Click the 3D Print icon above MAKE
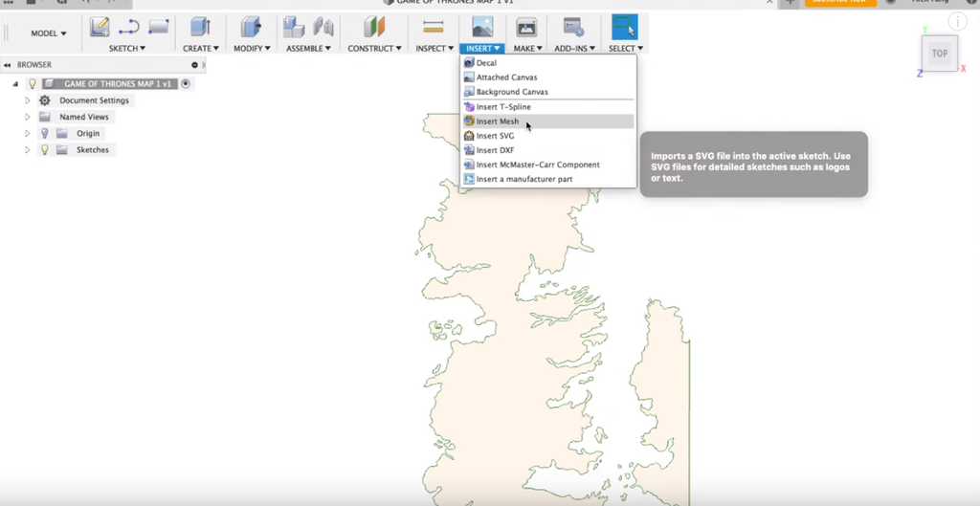 pos(526,28)
